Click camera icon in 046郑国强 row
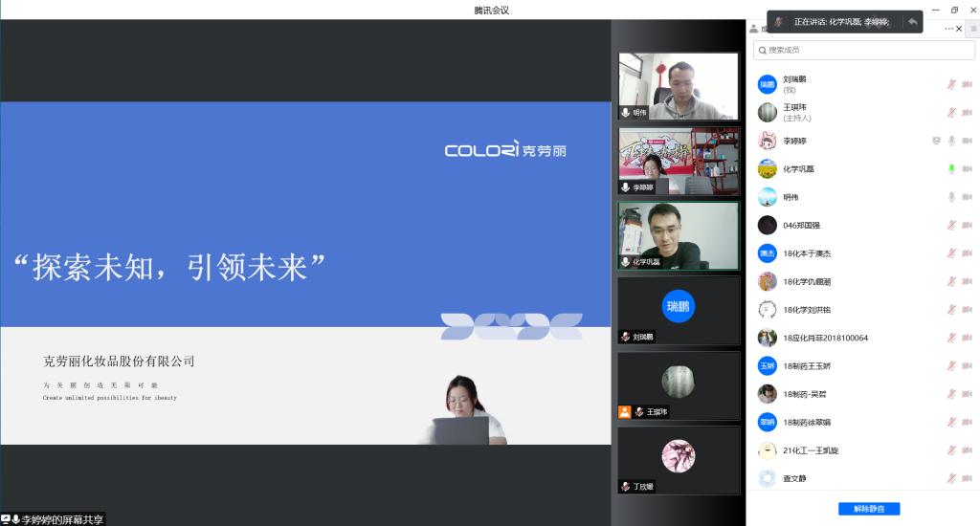980x526 pixels. pos(967,226)
